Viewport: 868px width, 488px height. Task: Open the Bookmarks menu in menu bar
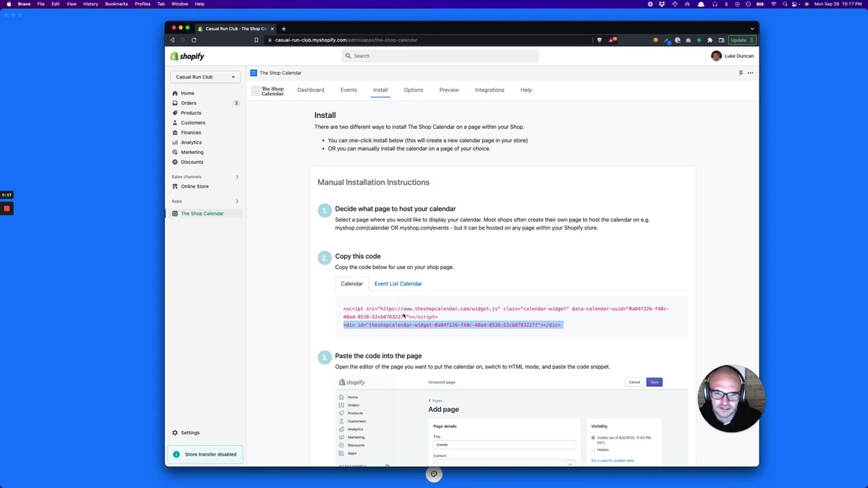(x=117, y=4)
